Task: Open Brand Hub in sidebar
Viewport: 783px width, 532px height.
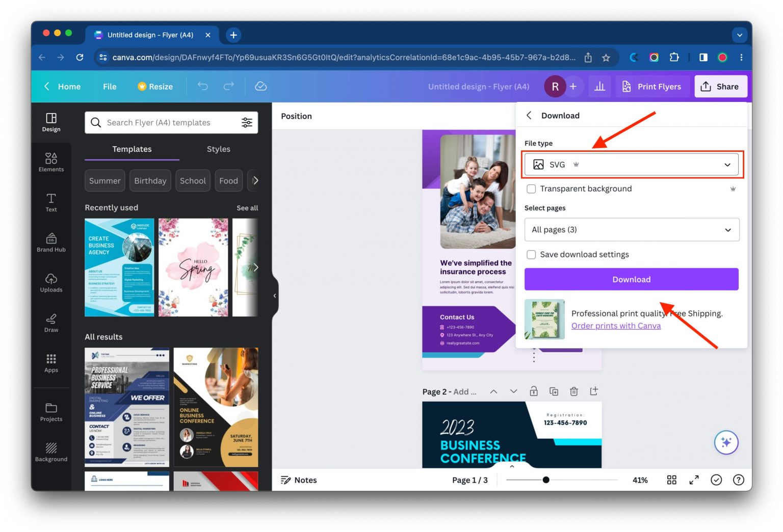Action: coord(50,242)
